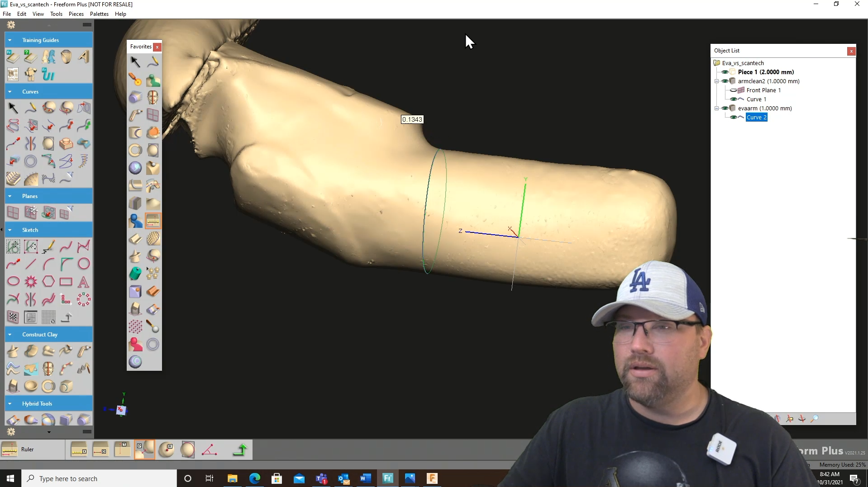Select the text tool (A icon) in Sketch
This screenshot has width=868, height=487.
83,281
